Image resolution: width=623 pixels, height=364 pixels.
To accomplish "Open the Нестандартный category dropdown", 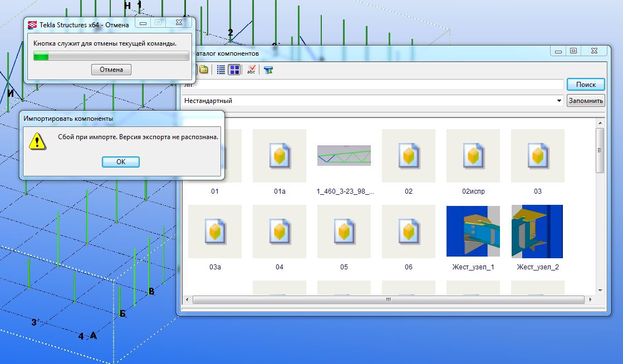I will tap(559, 101).
